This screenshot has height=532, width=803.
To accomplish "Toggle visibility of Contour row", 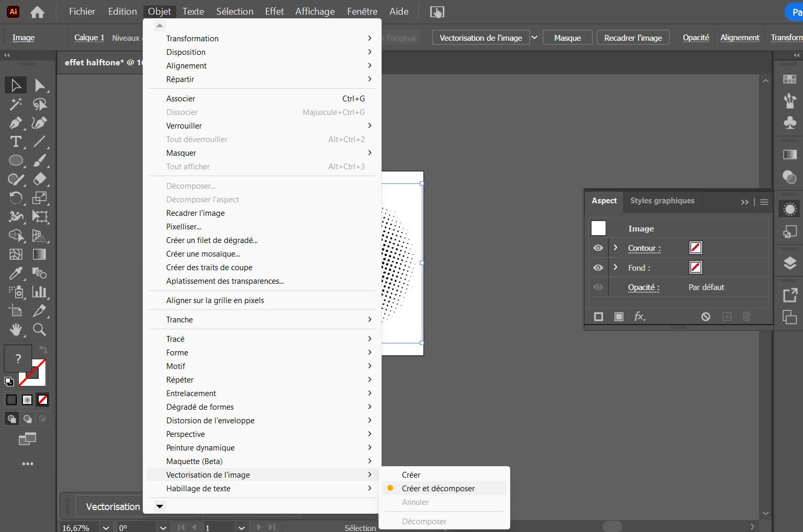I will click(x=598, y=248).
